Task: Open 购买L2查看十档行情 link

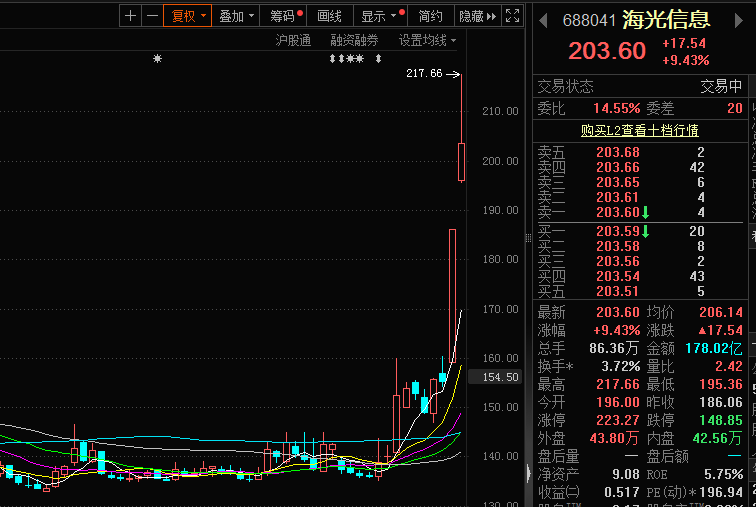Action: click(639, 131)
